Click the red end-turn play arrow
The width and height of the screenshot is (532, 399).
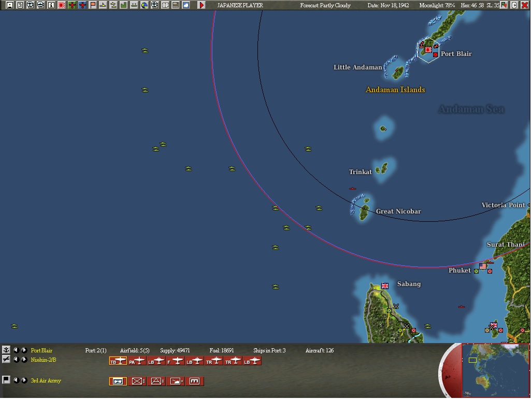(202, 5)
